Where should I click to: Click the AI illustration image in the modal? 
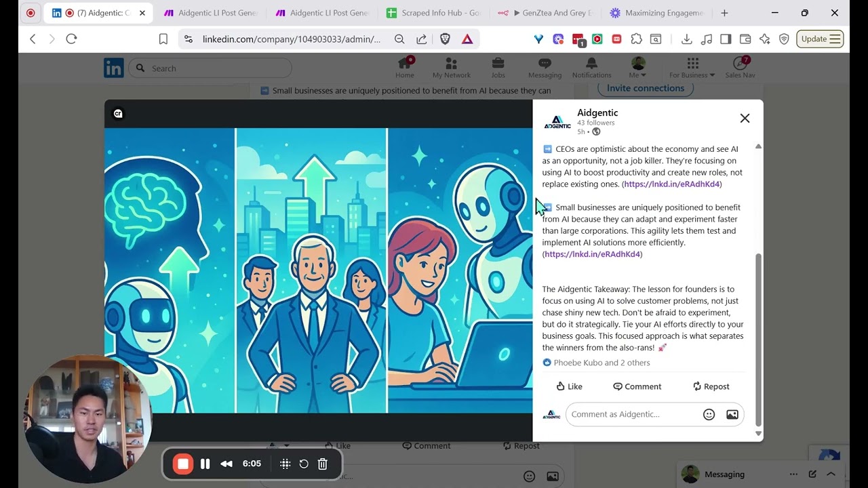pyautogui.click(x=318, y=270)
